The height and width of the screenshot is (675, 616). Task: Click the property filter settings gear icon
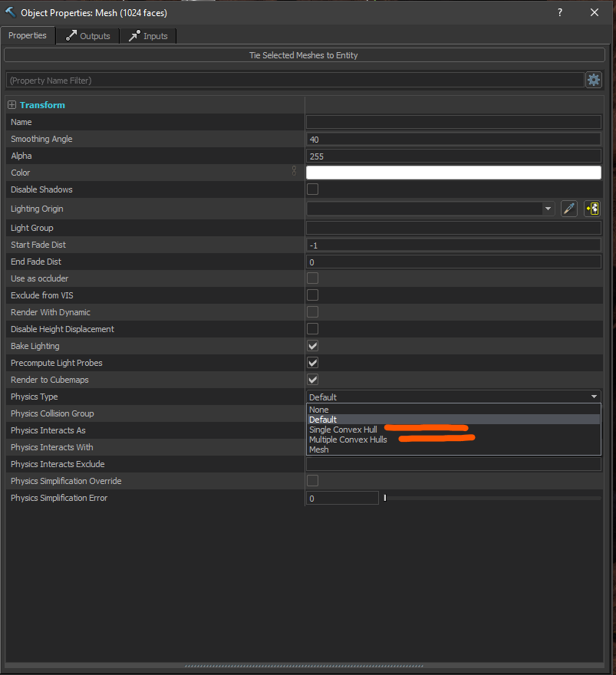click(x=594, y=80)
